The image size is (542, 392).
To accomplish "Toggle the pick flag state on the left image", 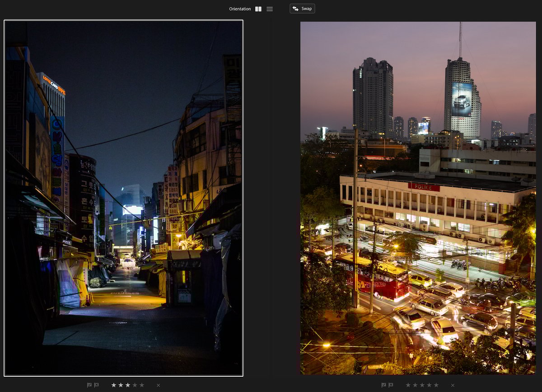I will click(90, 385).
